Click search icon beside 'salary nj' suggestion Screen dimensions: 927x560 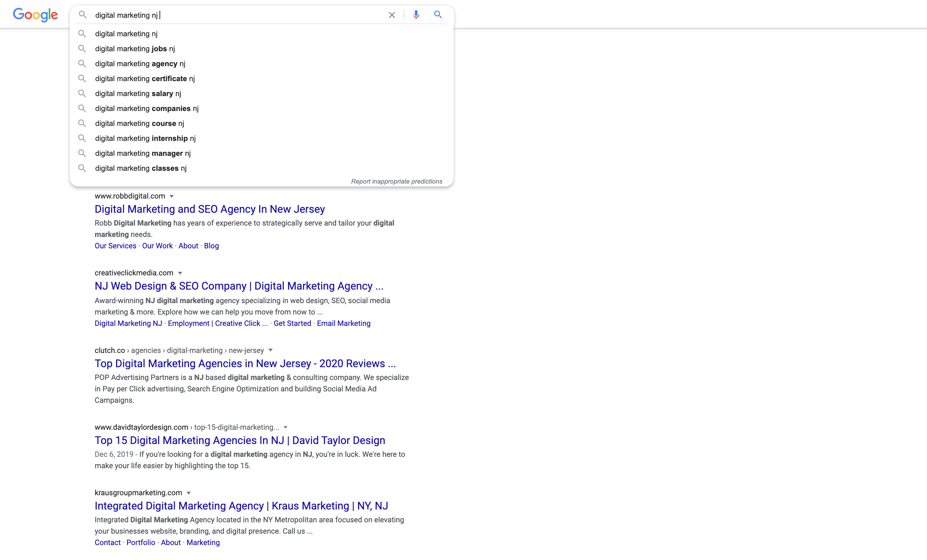point(82,93)
